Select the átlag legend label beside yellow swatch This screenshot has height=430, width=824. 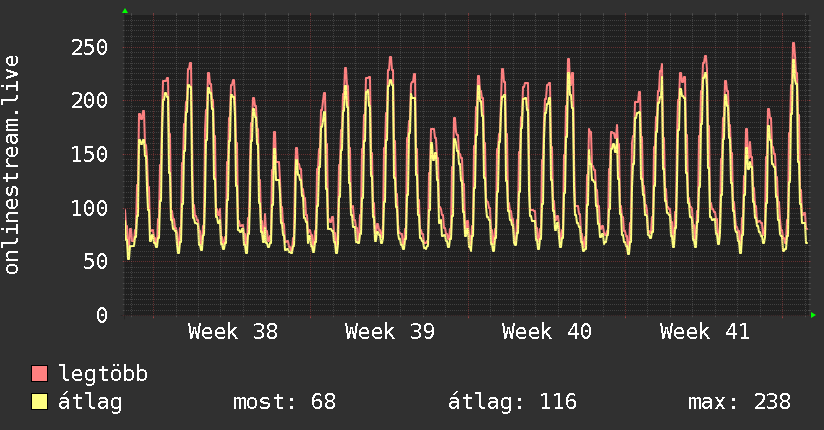90,402
